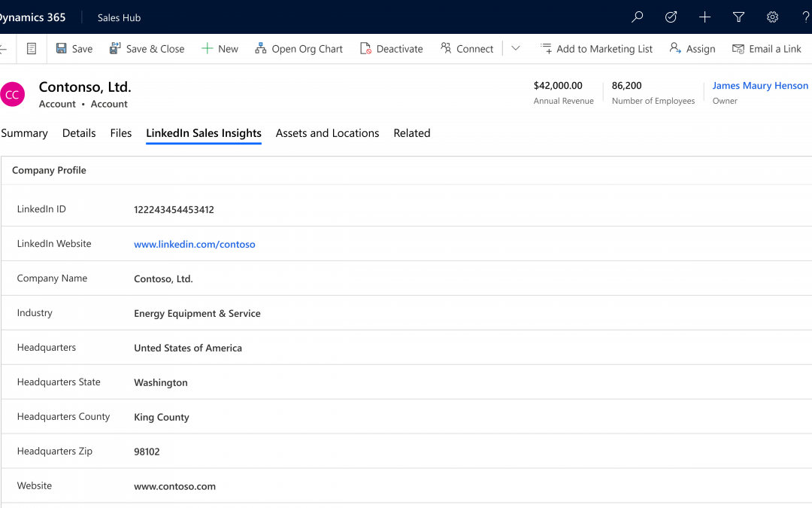812x508 pixels.
Task: Open the Files tab
Action: point(120,133)
